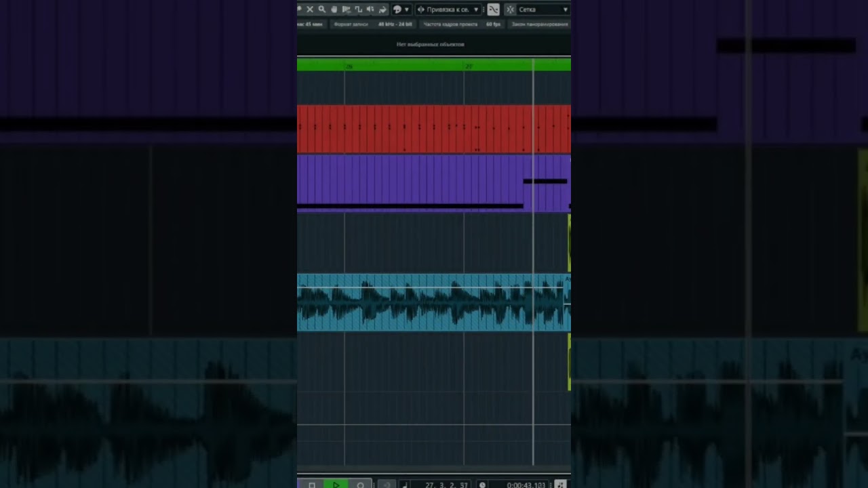This screenshot has height=488, width=868.
Task: Select the purple MIDI clip
Action: (x=434, y=183)
